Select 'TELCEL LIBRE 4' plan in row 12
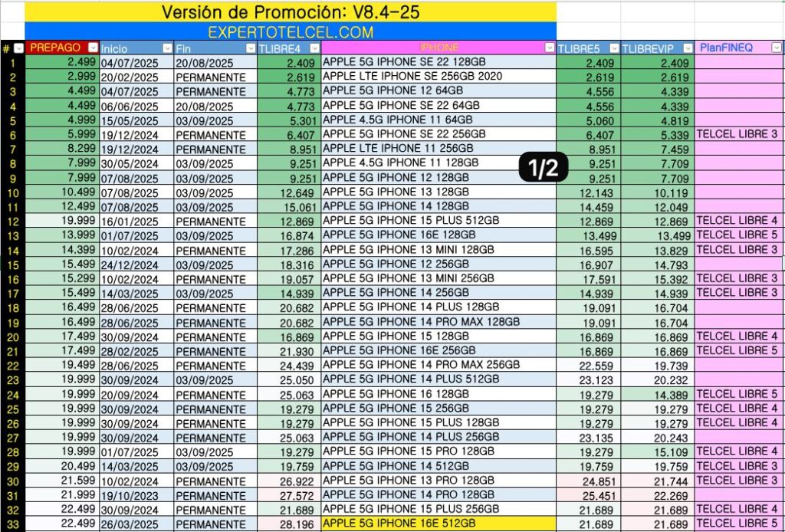Screen dimensions: 785x532 740,221
